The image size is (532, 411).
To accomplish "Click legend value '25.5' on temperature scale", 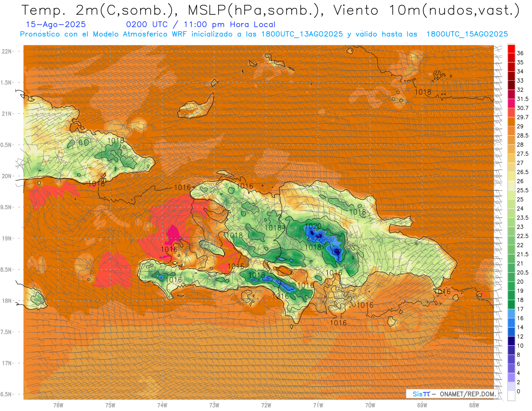I will point(523,191).
